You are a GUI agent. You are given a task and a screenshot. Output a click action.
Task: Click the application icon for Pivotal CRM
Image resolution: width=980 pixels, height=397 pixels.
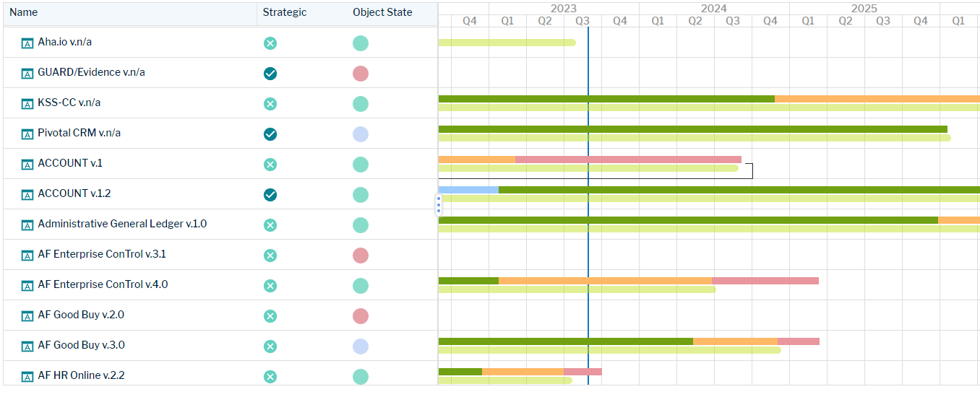27,134
